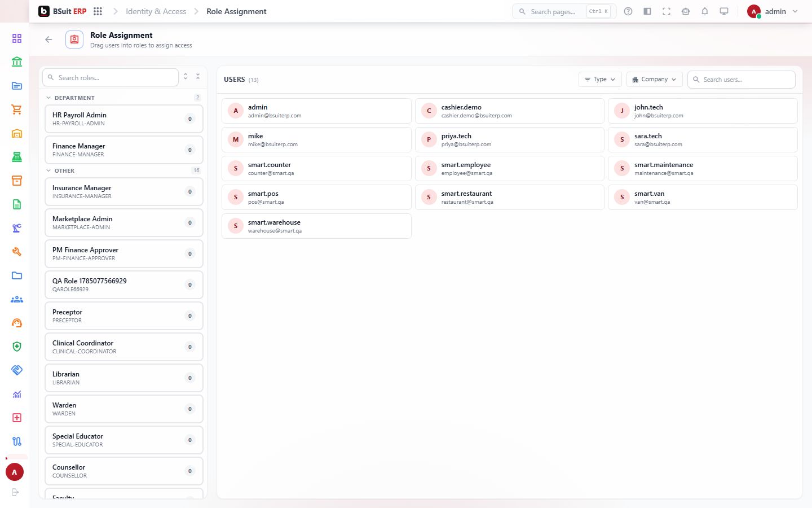Image resolution: width=812 pixels, height=508 pixels.
Task: Focus the Search users field
Action: [742, 80]
